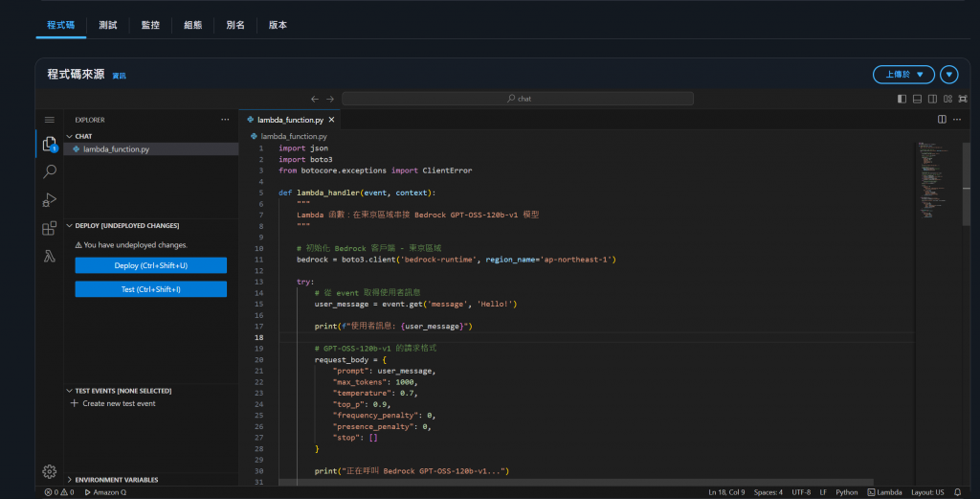Click the "temperature": 0.7 line
The image size is (980, 499).
(375, 394)
